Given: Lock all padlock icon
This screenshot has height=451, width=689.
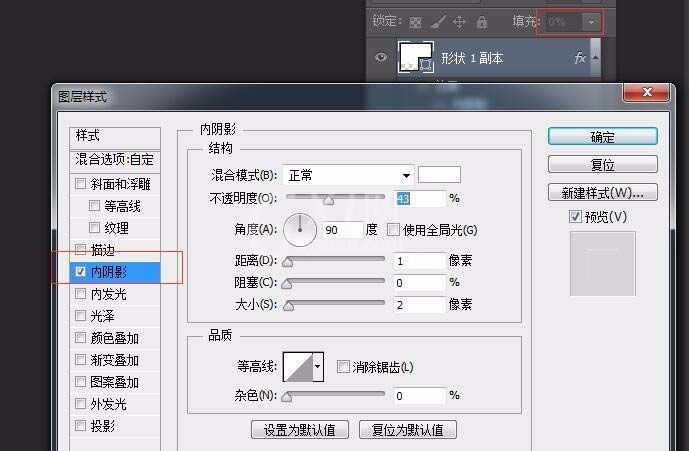Looking at the screenshot, I should (x=482, y=22).
